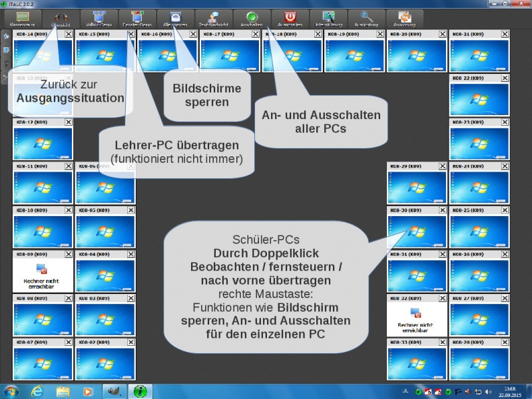Click the Anordnung toolbar icon
Image resolution: width=532 pixels, height=399 pixels.
405,17
